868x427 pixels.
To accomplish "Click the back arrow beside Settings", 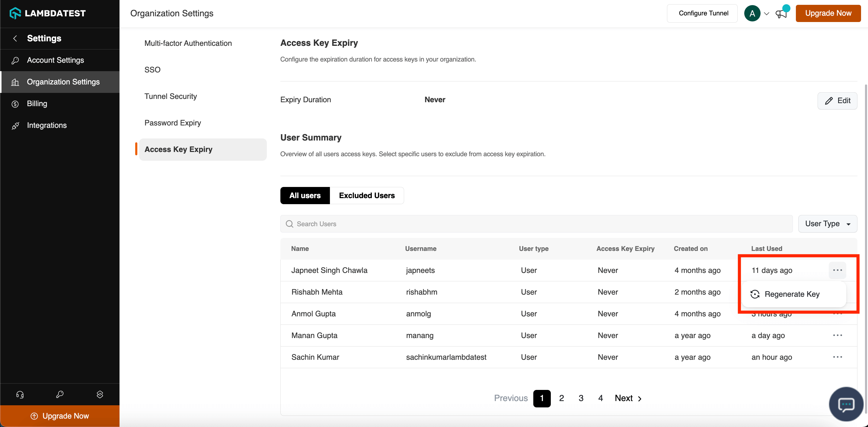I will pos(15,38).
